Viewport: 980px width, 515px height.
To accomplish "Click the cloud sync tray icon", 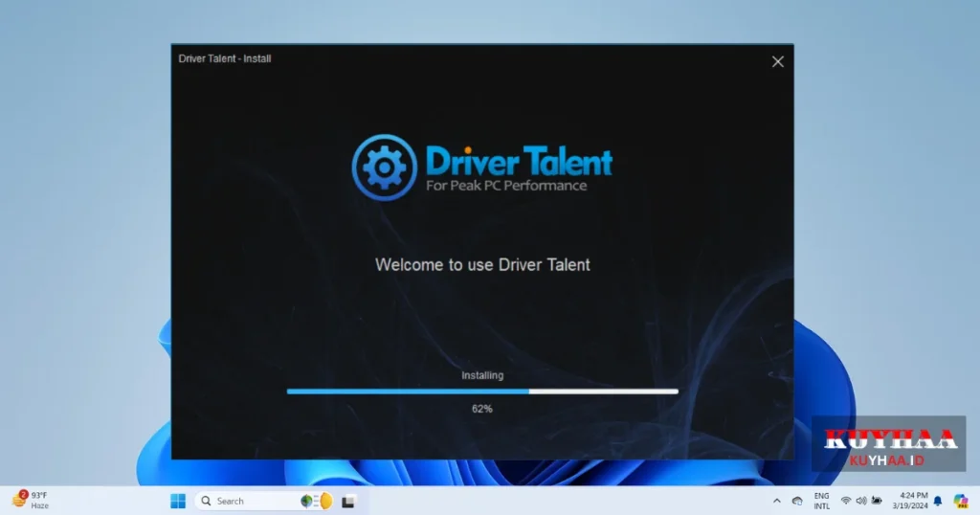I will pyautogui.click(x=797, y=501).
